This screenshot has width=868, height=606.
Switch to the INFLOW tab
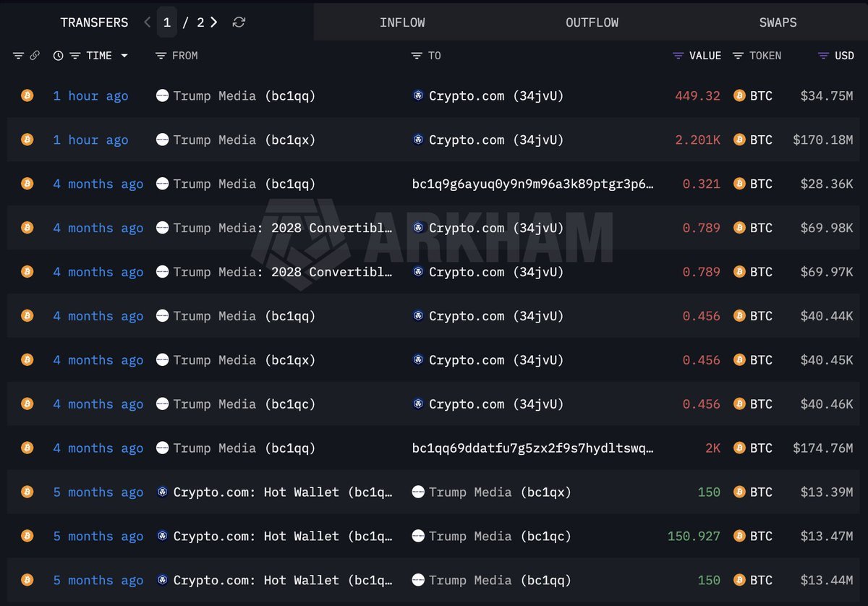(x=402, y=22)
